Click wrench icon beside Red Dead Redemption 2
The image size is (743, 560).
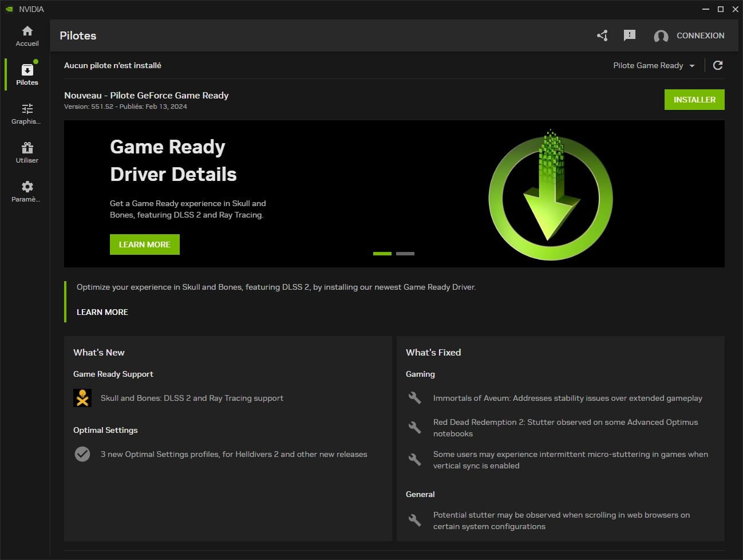click(x=415, y=428)
